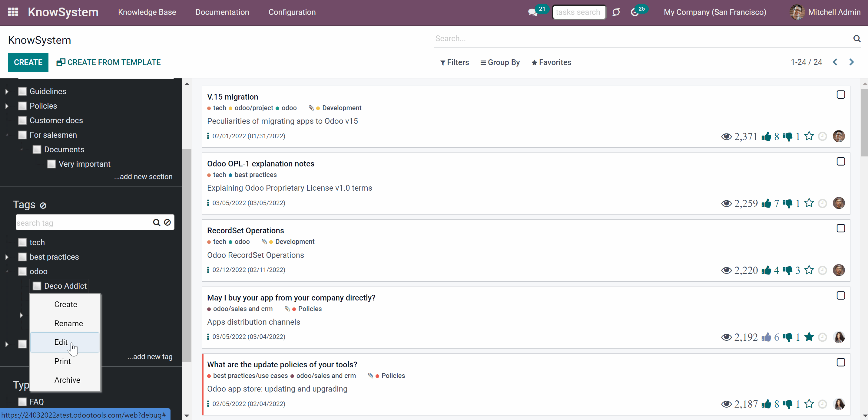868x420 pixels.
Task: Check the Customer docs section box
Action: (22, 120)
